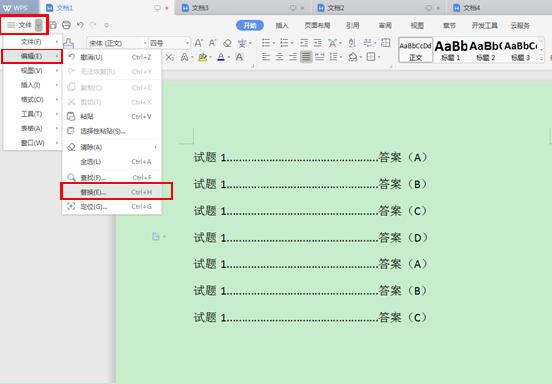Open the font color A dropdown arrow
This screenshot has height=384, width=552.
(x=229, y=57)
